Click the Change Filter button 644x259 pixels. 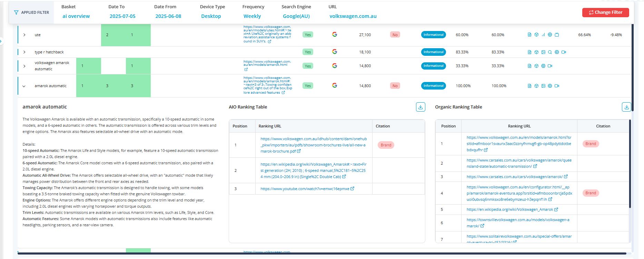[605, 12]
